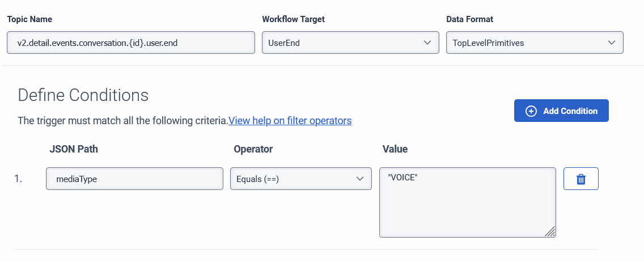Viewport: 644px width, 262px height.
Task: Click the Topic Name label
Action: [x=29, y=19]
